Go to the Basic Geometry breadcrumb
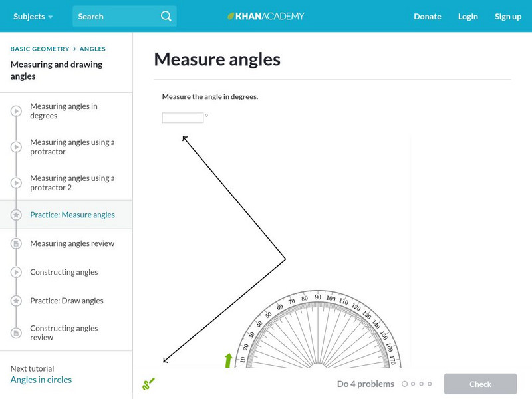 point(40,49)
